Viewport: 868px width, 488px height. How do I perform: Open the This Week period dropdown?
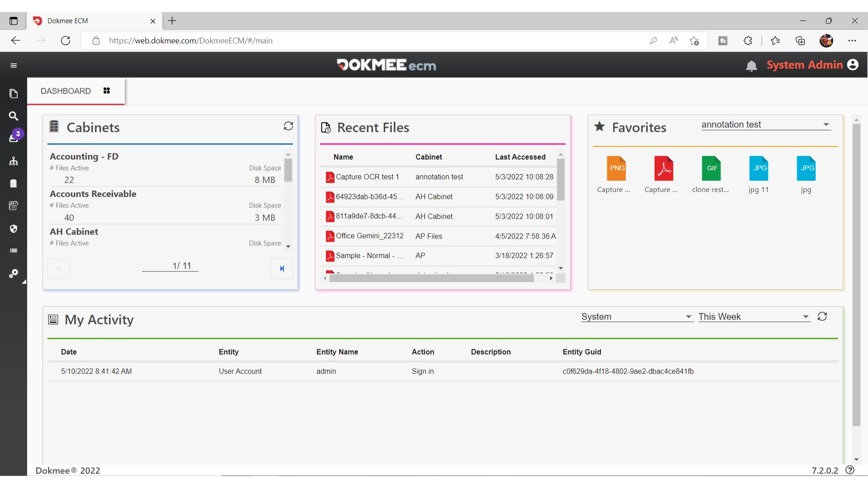[754, 317]
